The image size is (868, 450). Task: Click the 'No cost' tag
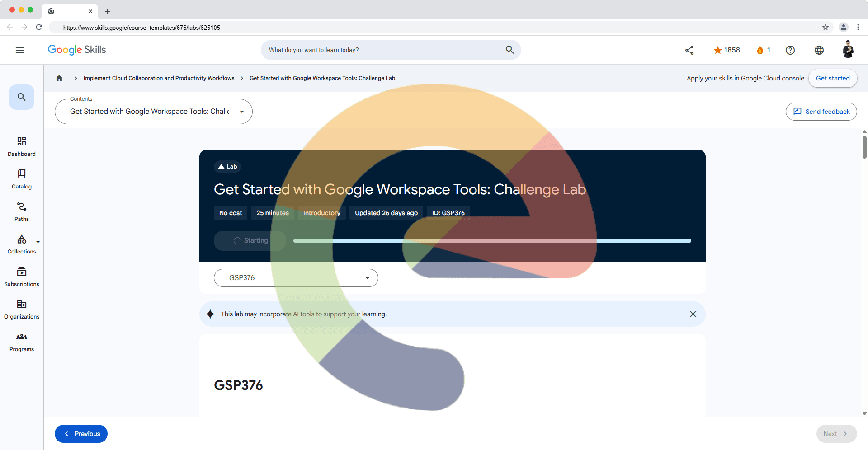231,213
